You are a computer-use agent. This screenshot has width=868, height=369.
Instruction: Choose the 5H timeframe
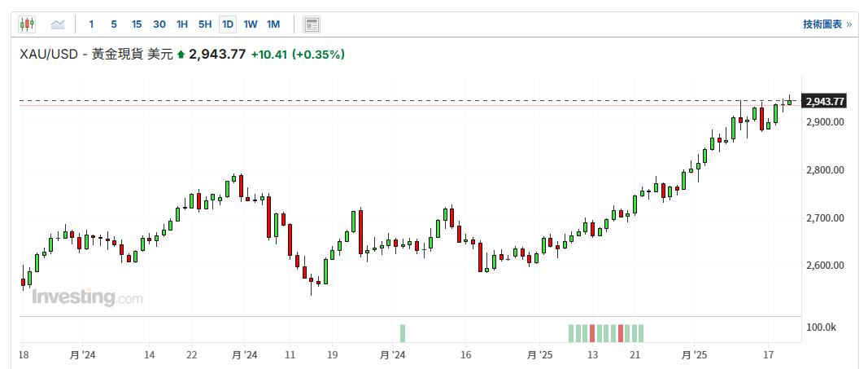pos(205,24)
